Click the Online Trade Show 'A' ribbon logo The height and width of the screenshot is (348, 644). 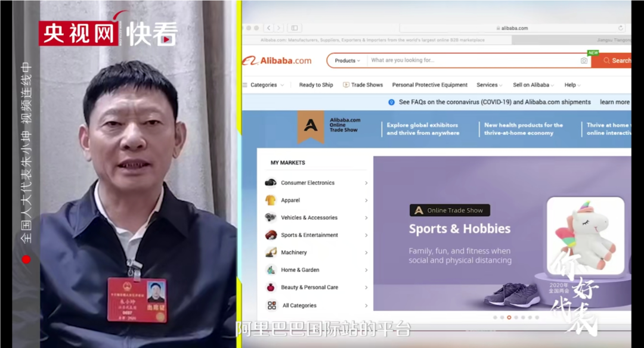pyautogui.click(x=311, y=126)
